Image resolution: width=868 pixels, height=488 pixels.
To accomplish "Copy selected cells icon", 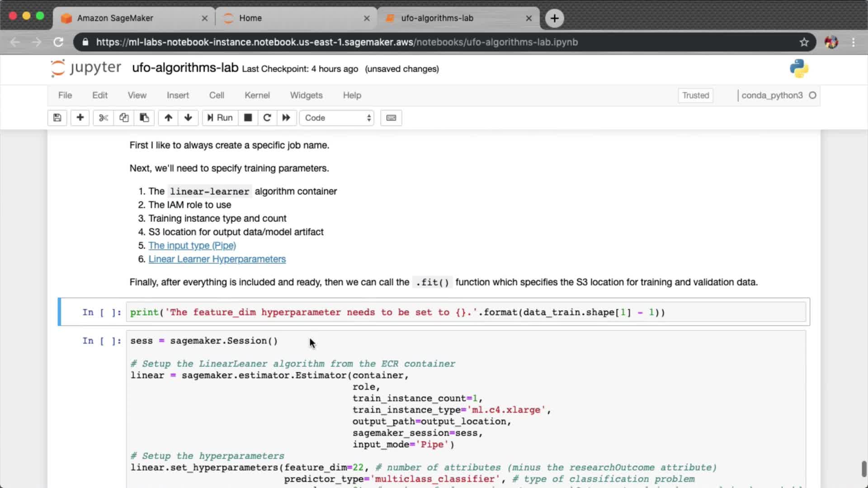I will (124, 118).
